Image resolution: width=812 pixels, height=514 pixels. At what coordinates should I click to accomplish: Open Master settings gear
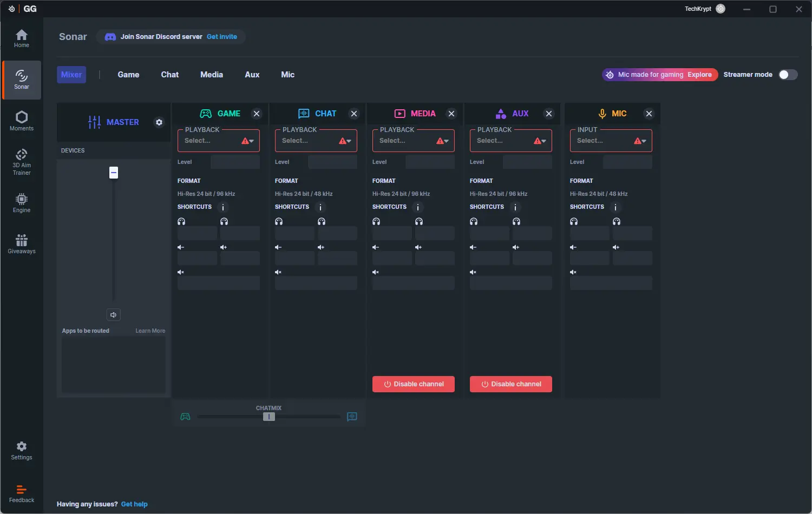159,122
